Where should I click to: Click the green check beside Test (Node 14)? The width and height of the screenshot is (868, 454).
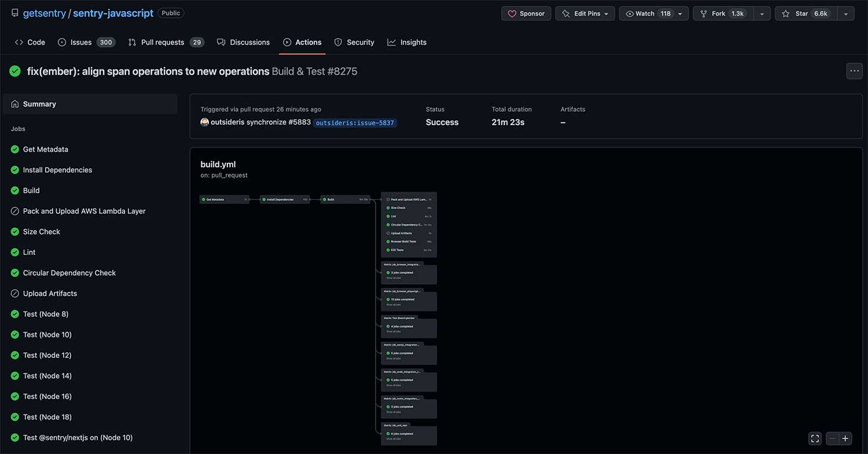click(15, 376)
